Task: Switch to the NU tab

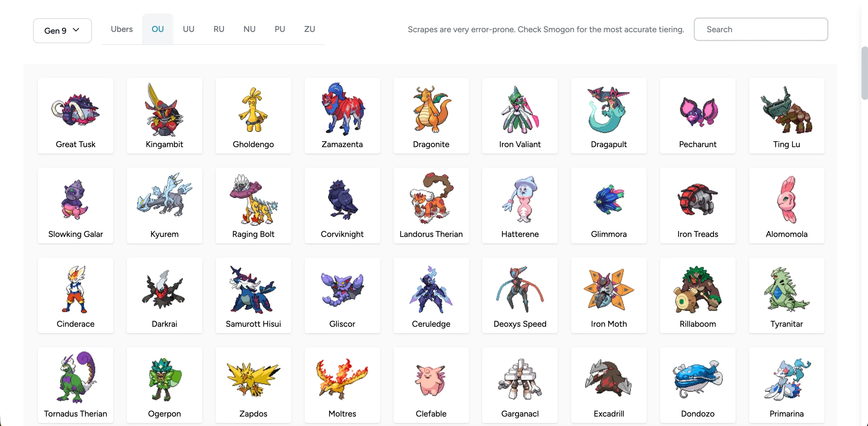Action: coord(249,29)
